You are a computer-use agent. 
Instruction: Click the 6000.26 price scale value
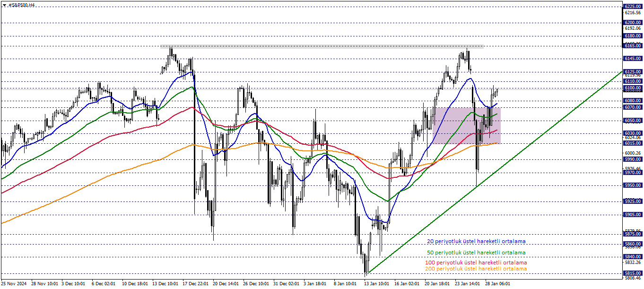click(633, 153)
